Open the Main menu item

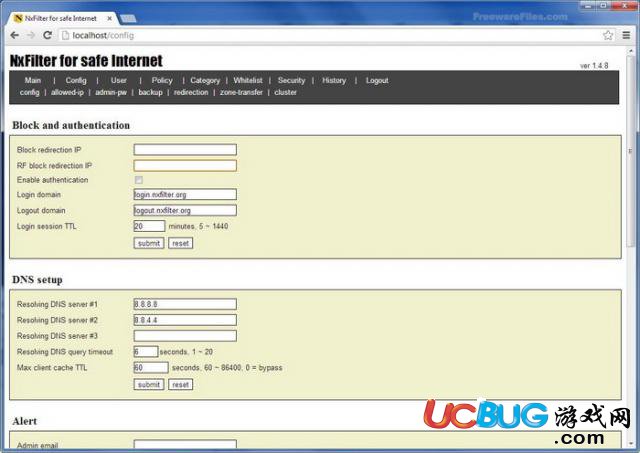coord(33,80)
